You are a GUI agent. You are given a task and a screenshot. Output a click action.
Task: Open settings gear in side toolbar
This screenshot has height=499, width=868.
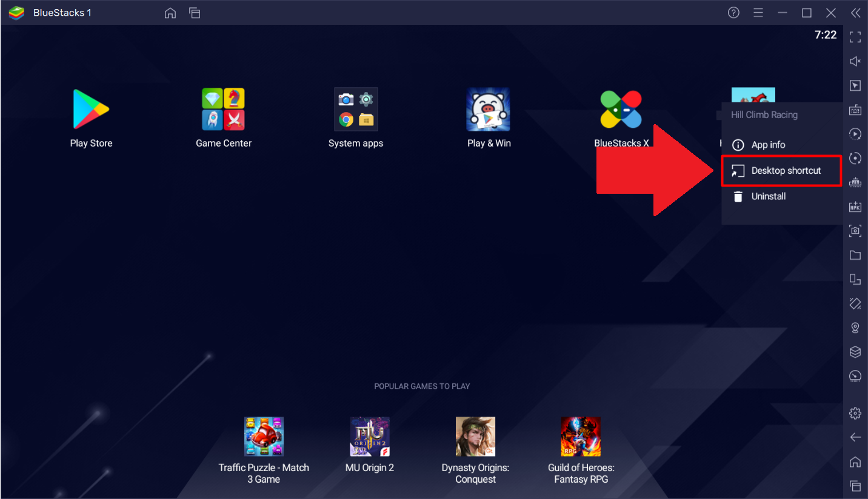(x=855, y=413)
